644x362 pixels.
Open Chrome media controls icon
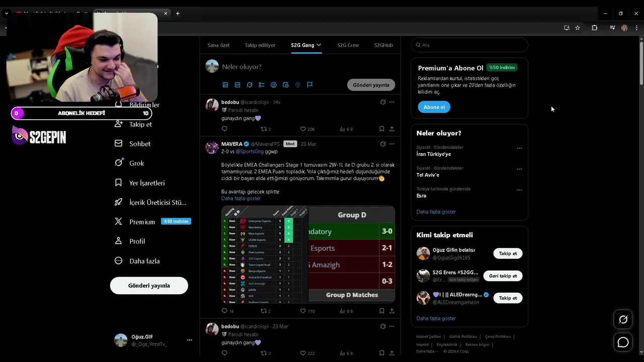[x=612, y=28]
